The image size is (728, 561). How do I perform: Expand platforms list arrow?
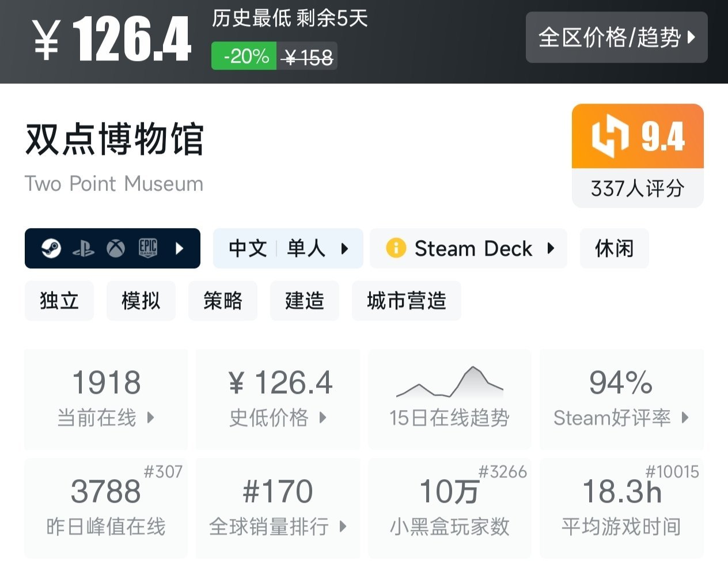[179, 248]
